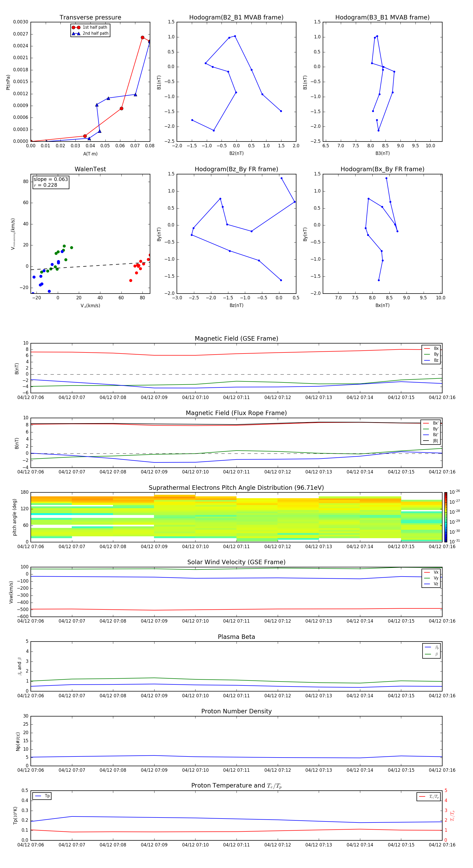Click the 'Pt(nPa)' y-axis label
Viewport: 473px width, 868px height.
[x=8, y=82]
